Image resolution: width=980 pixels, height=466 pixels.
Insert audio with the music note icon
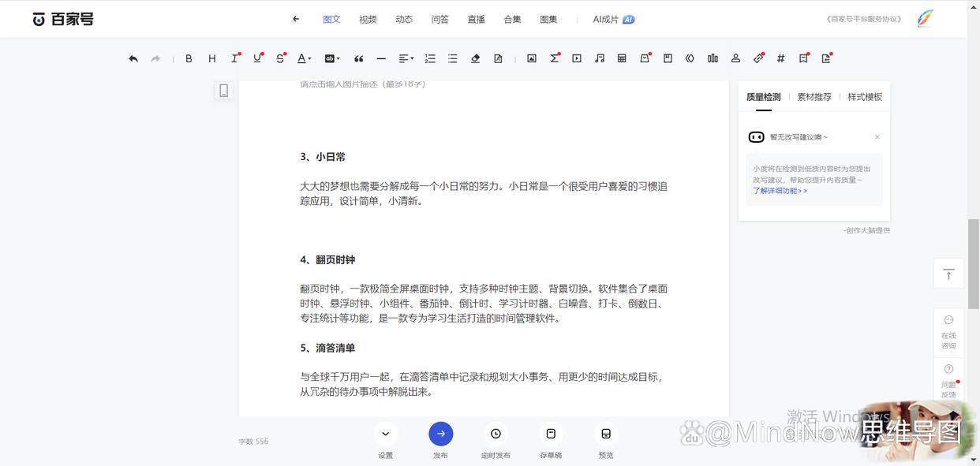click(600, 58)
